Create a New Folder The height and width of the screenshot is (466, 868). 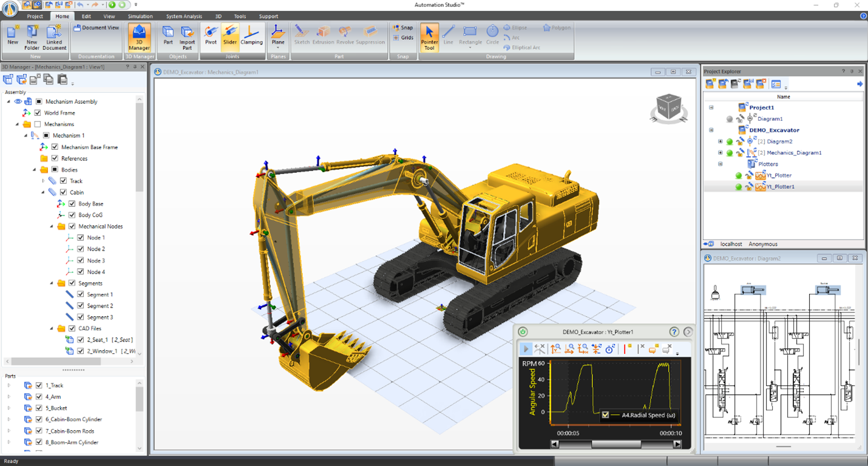tap(32, 37)
